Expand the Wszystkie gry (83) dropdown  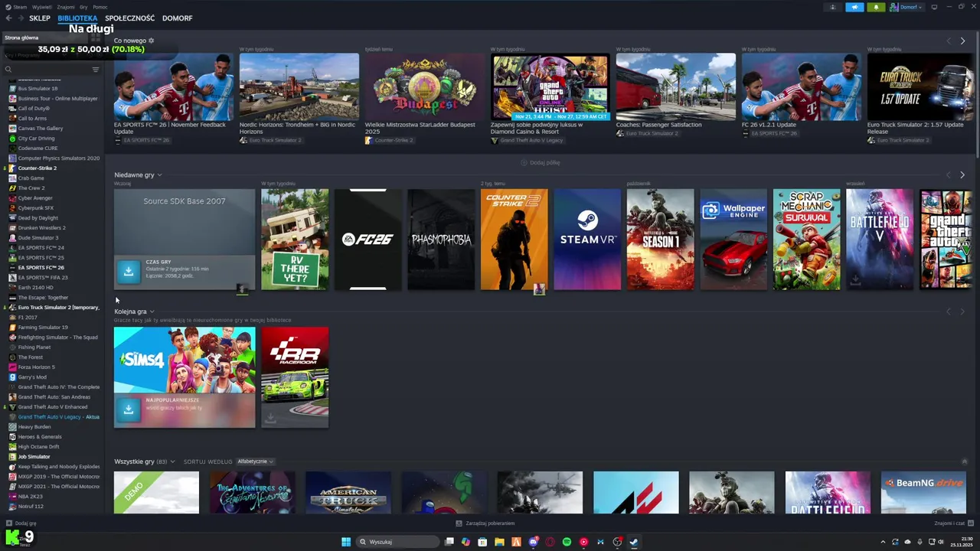click(172, 461)
